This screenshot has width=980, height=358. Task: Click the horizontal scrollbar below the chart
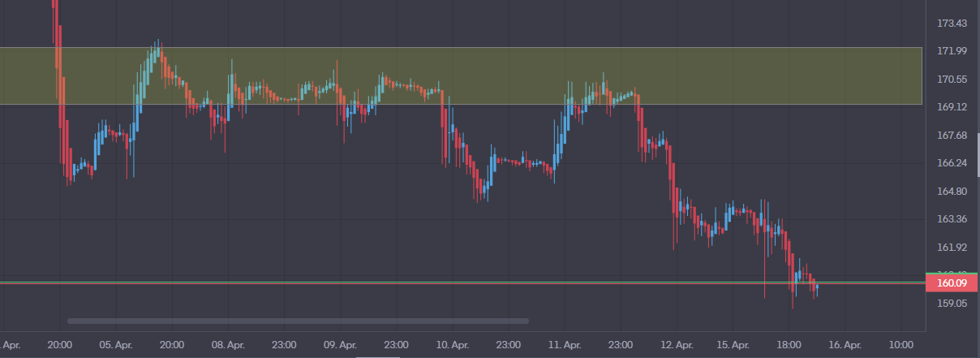(x=298, y=321)
